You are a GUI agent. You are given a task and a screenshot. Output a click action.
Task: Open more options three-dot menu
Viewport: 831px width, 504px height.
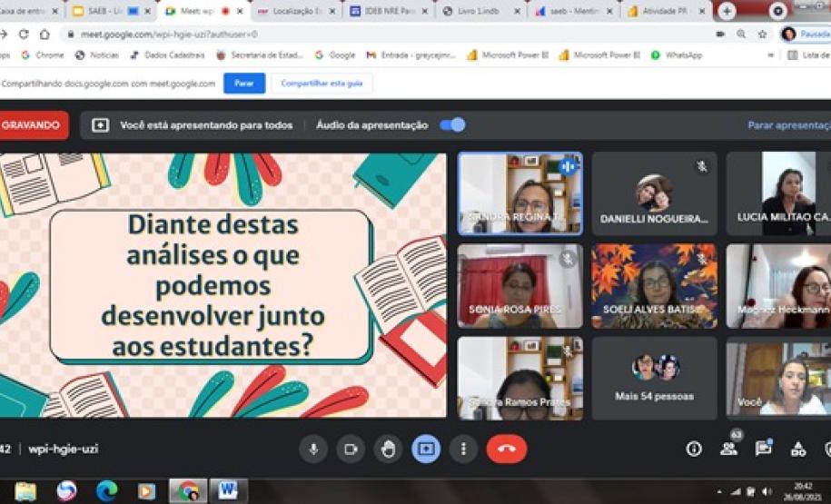click(x=464, y=449)
